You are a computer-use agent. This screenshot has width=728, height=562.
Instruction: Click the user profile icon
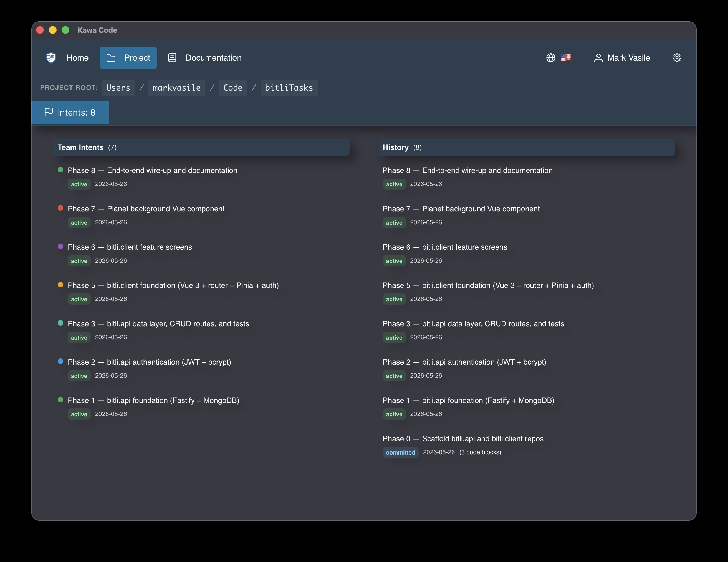pos(598,58)
